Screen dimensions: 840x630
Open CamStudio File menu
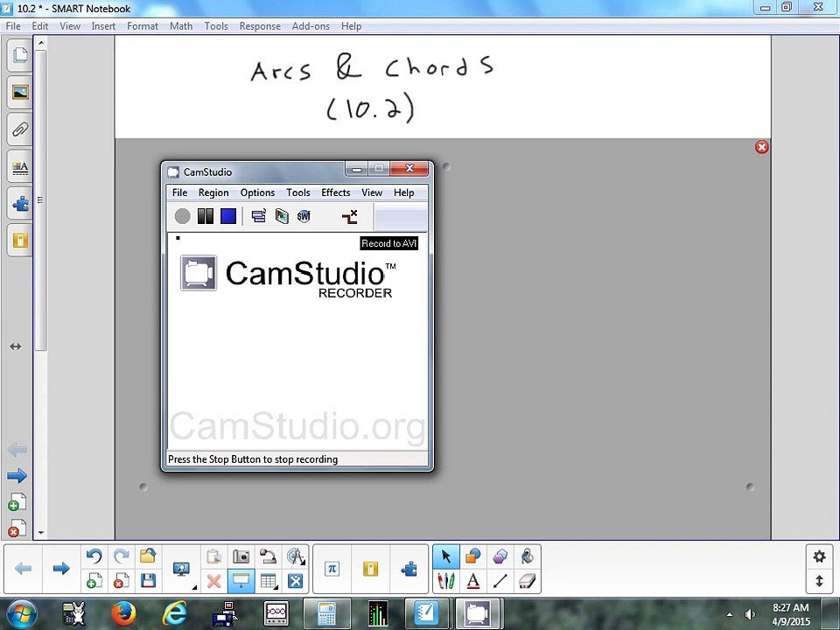pos(179,192)
